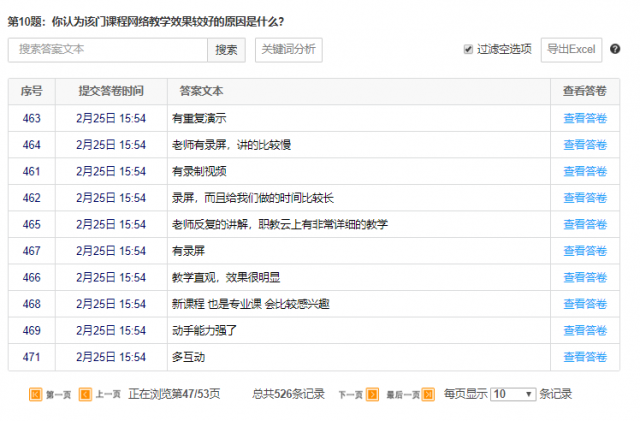Click sequence number 466 in table
The width and height of the screenshot is (640, 421).
[31, 277]
